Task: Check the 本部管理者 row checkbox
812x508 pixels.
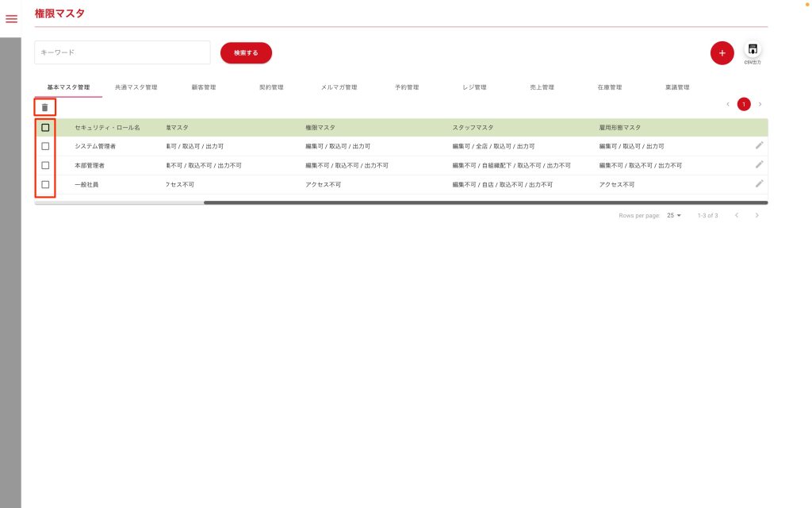Action: (45, 165)
